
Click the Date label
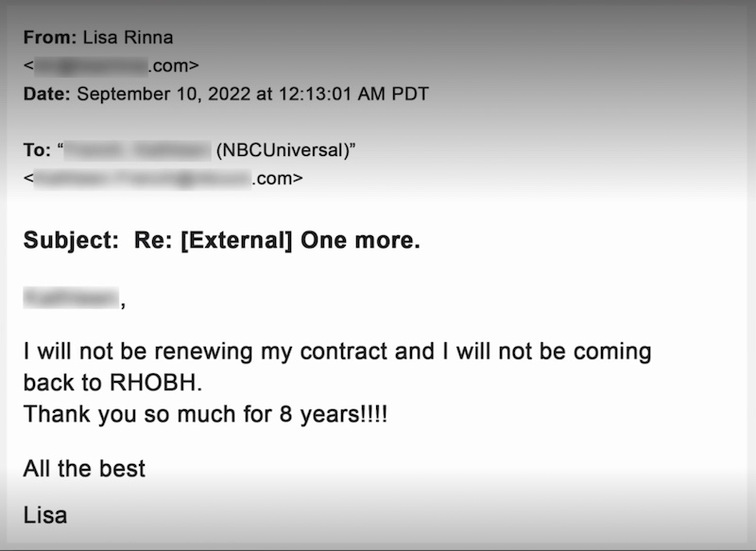point(46,94)
